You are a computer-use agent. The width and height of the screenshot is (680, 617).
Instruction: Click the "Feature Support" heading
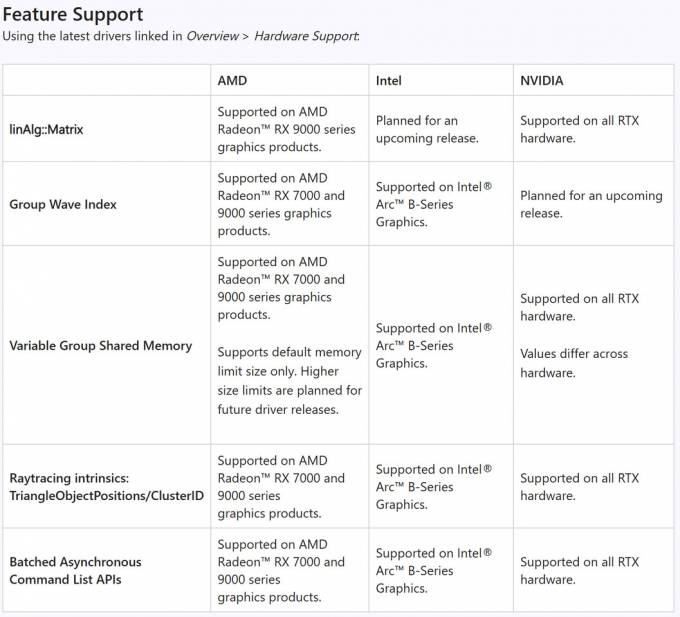72,15
